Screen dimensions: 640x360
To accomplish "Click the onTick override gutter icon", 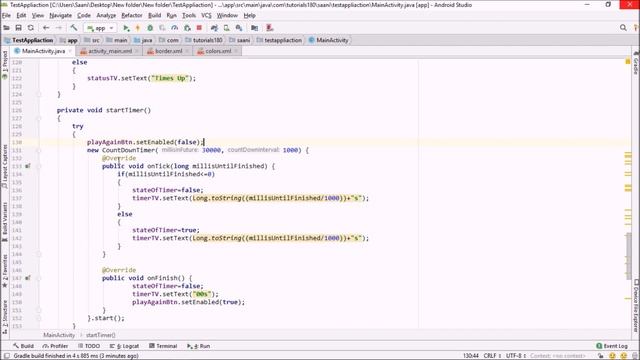I will coord(28,166).
